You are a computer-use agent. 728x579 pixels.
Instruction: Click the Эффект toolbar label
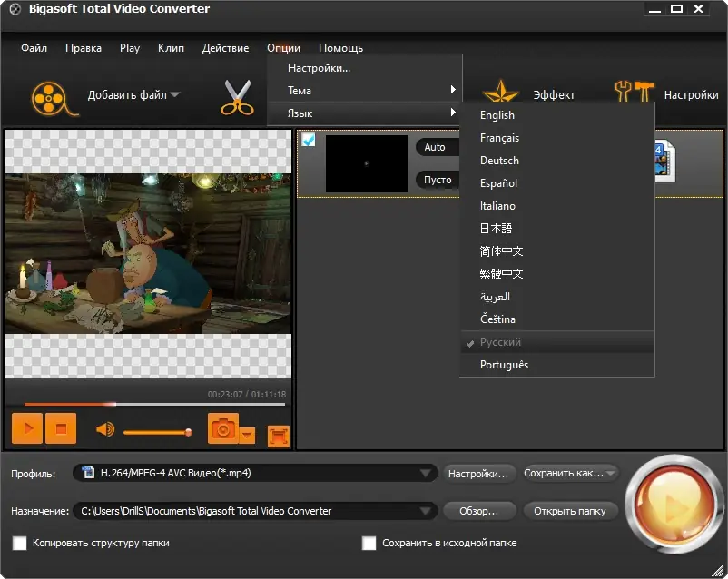pos(554,95)
